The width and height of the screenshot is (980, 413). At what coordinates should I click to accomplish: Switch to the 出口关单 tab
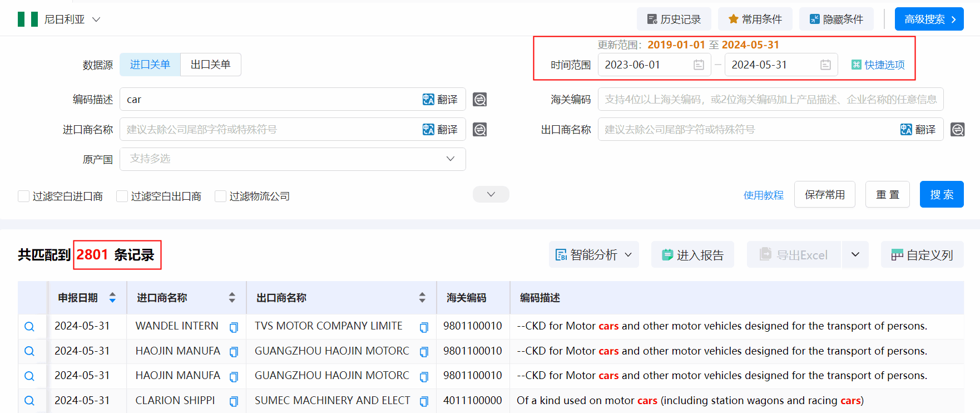click(x=210, y=65)
